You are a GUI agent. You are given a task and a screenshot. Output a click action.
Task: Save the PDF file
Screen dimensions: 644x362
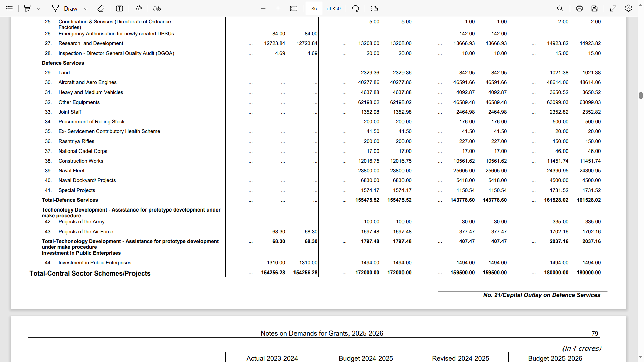594,8
